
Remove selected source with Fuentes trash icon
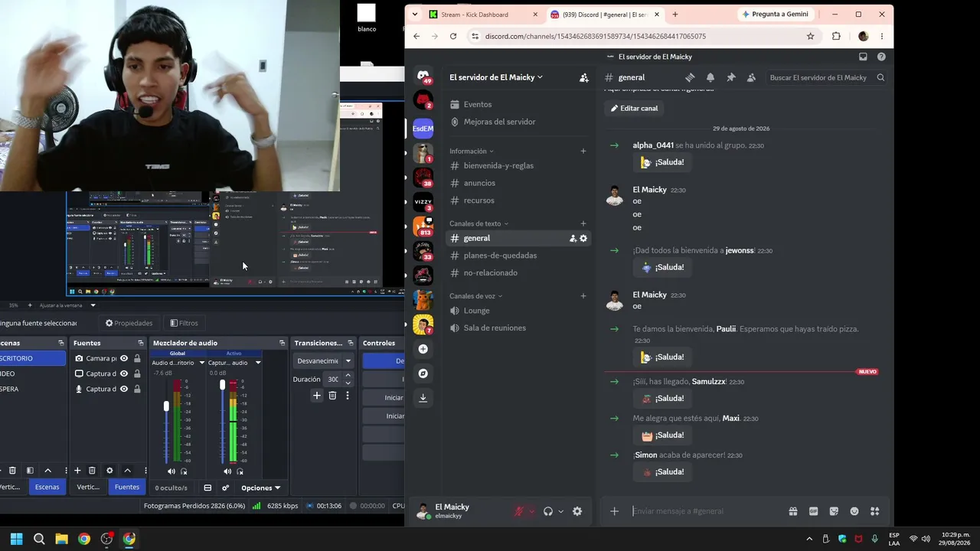(x=92, y=471)
